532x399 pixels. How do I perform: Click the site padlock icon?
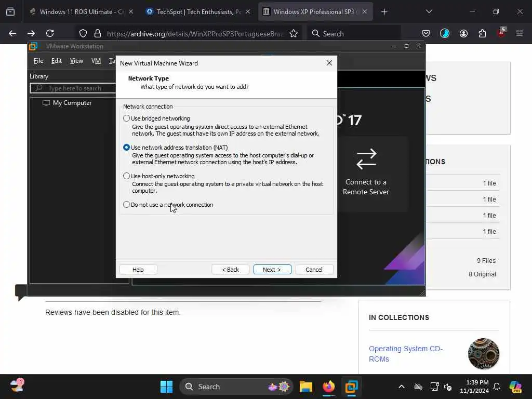[98, 33]
